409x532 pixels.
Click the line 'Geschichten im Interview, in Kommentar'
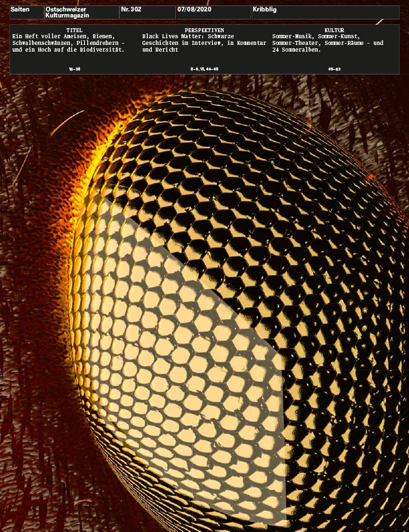pyautogui.click(x=204, y=43)
